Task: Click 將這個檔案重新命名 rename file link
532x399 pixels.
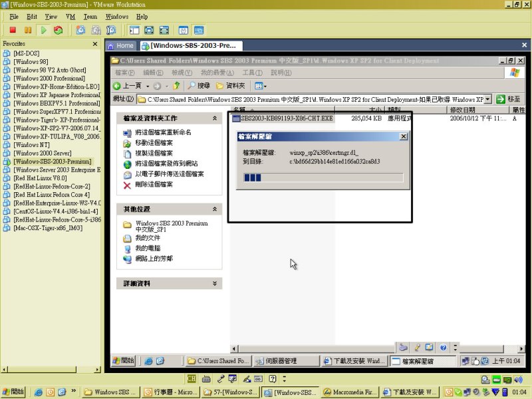Action: click(x=163, y=132)
